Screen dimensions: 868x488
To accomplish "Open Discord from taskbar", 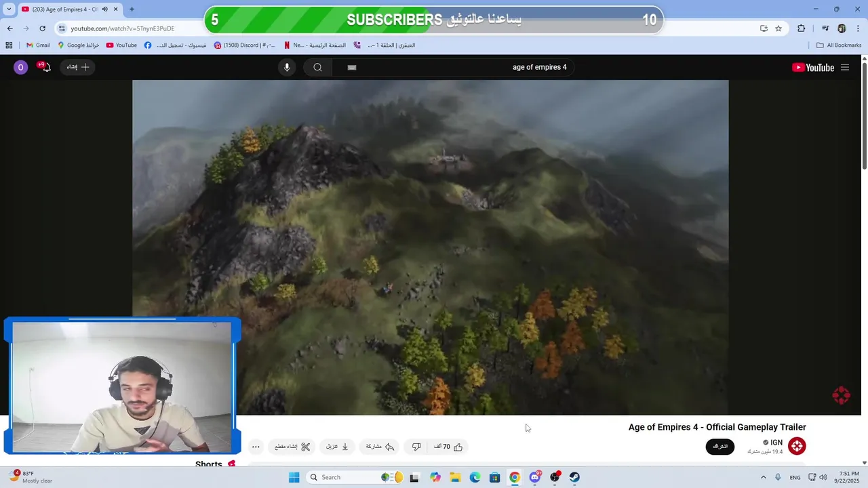I will click(x=535, y=477).
